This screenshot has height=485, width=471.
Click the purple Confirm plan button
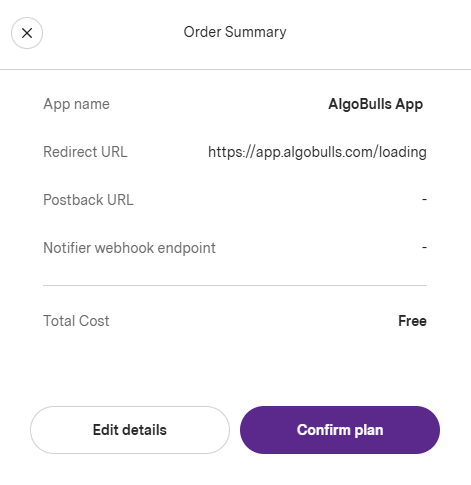(x=340, y=430)
